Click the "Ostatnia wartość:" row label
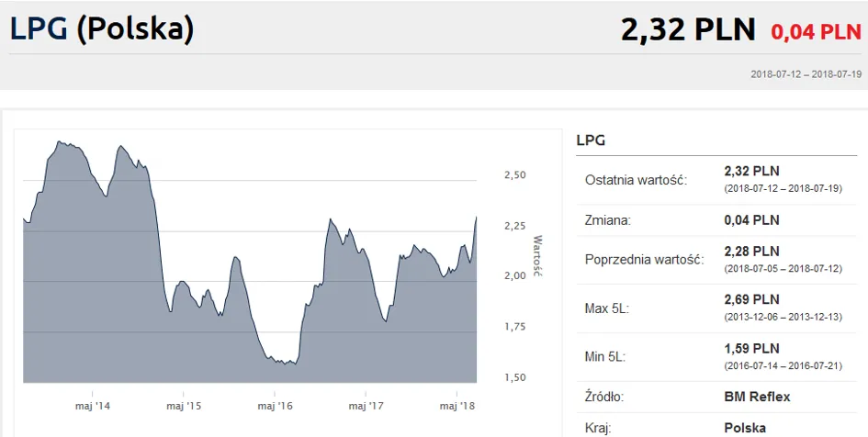Viewport: 868px width, 437px height. [636, 179]
